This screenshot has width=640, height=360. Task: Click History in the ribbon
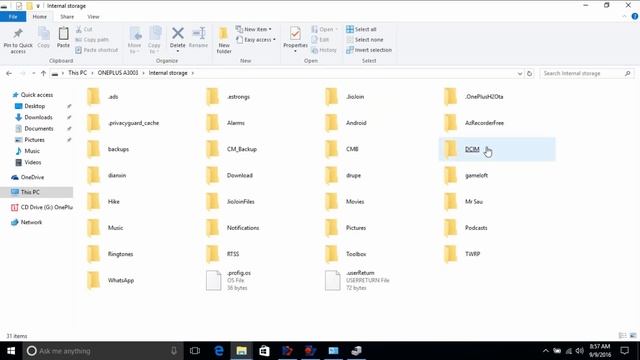coord(324,50)
